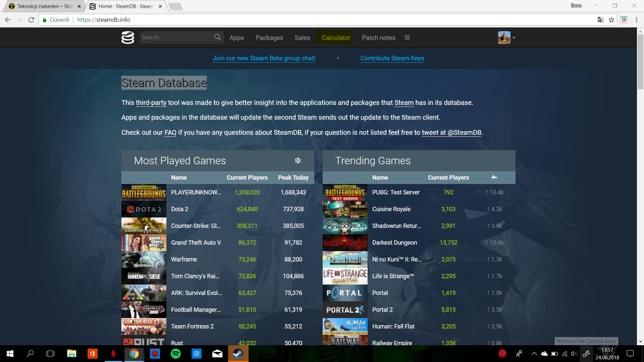Viewport: 644px width, 362px height.
Task: Close the Home SteamDB tab
Action: tap(160, 6)
